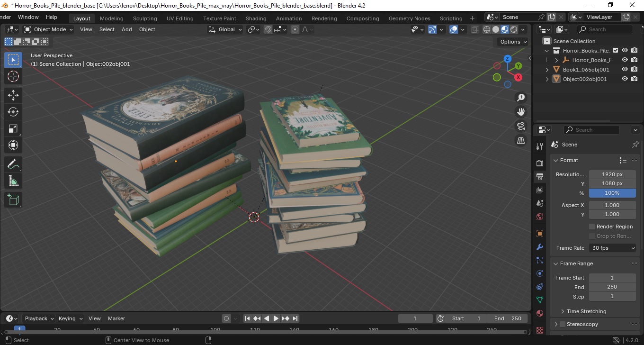The width and height of the screenshot is (644, 345).
Task: Hide Object002obj001 in viewport
Action: pos(625,79)
